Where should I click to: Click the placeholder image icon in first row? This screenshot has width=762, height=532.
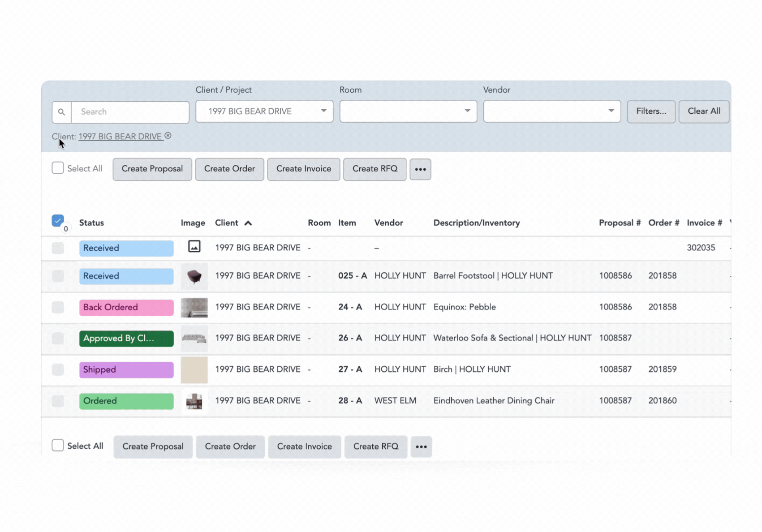coord(194,247)
